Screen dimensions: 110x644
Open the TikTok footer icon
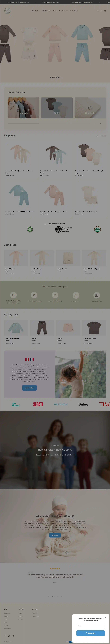click(x=13, y=636)
